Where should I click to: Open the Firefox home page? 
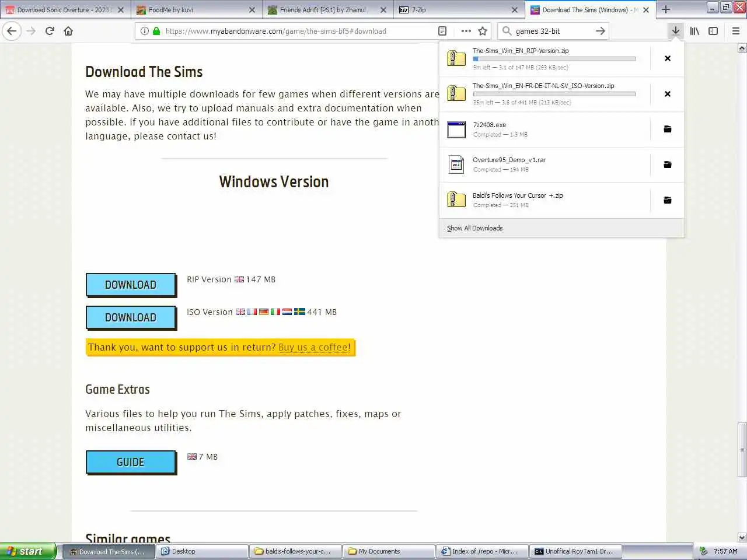click(68, 31)
